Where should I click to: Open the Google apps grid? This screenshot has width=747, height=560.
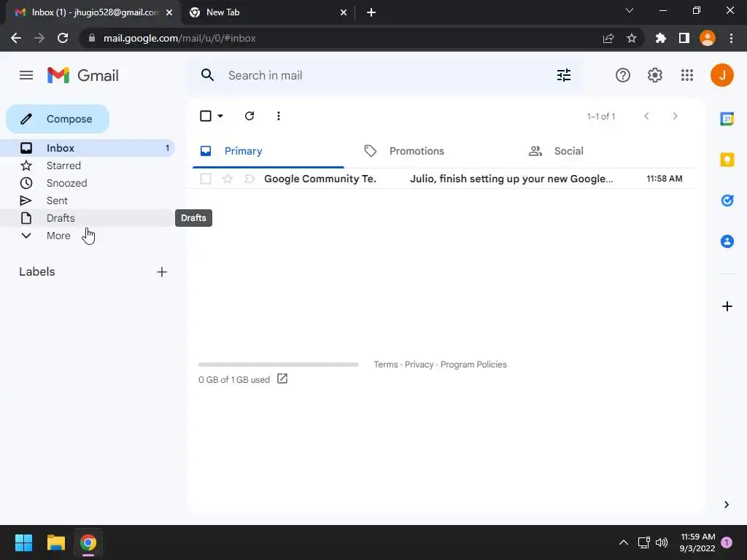click(x=687, y=75)
